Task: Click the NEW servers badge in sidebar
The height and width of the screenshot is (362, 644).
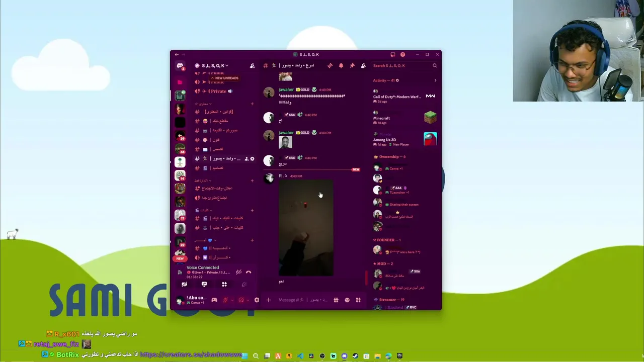Action: click(180, 258)
